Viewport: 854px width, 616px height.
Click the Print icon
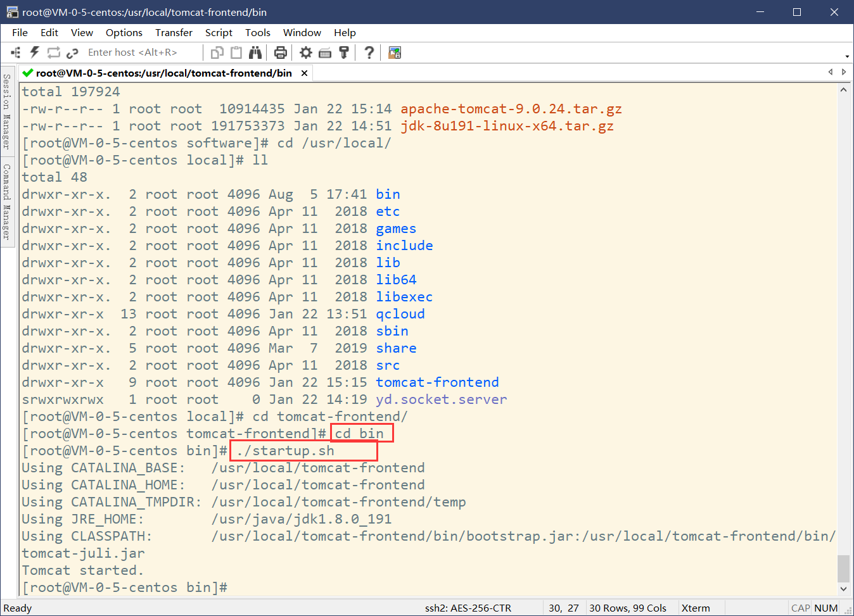coord(281,53)
